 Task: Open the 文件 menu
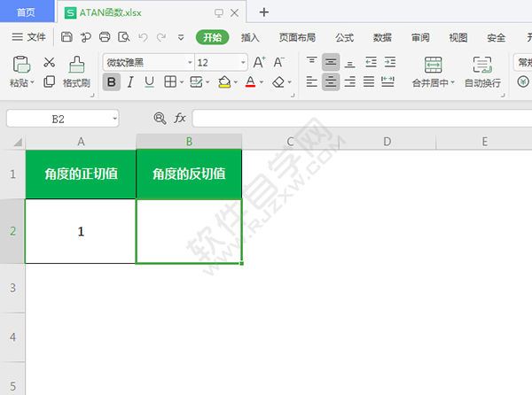point(29,37)
